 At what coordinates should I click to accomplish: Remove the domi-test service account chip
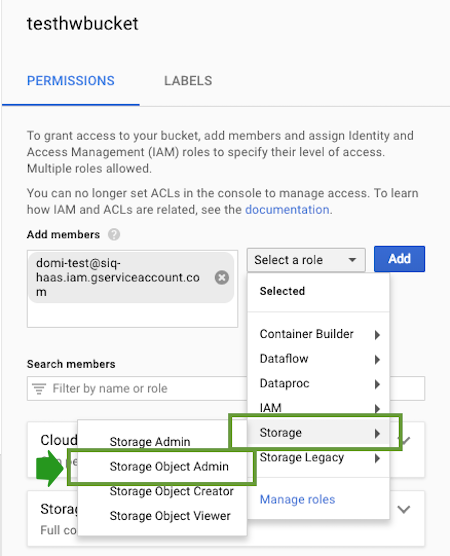point(222,277)
